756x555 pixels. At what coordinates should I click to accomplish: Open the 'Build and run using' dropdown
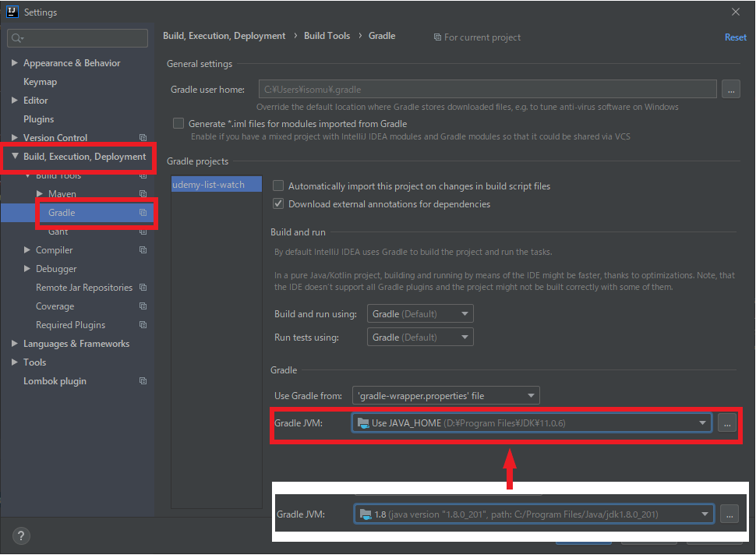tap(420, 314)
